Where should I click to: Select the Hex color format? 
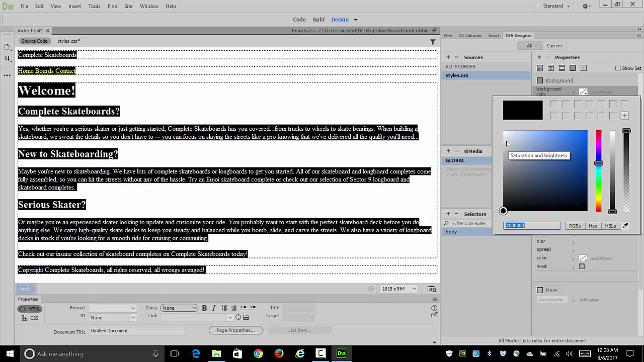click(x=593, y=226)
